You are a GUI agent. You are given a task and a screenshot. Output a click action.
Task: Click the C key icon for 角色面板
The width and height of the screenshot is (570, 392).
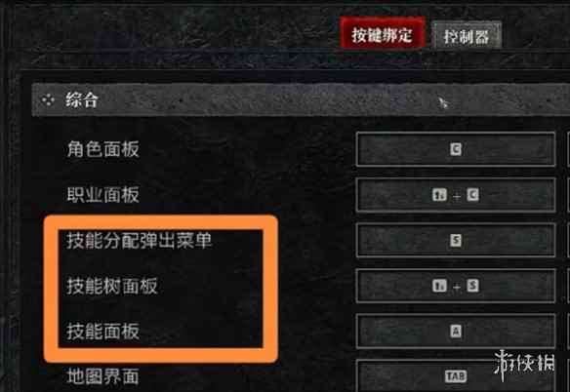coord(456,149)
